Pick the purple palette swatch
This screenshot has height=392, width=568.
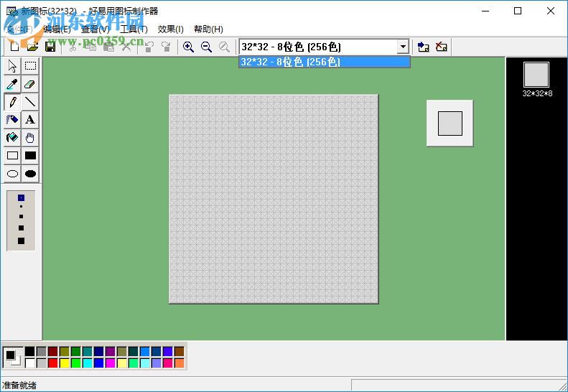111,351
